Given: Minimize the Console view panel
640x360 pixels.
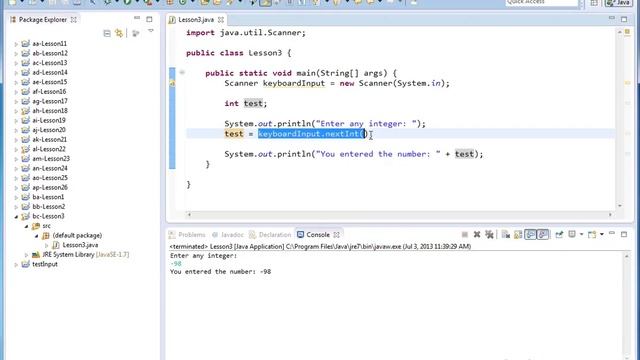Looking at the screenshot, I should pos(611,233).
